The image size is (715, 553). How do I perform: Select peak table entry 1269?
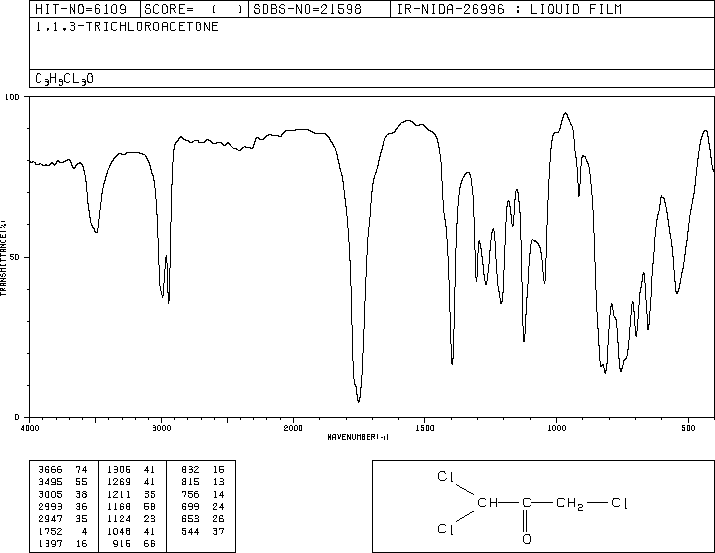pyautogui.click(x=131, y=482)
